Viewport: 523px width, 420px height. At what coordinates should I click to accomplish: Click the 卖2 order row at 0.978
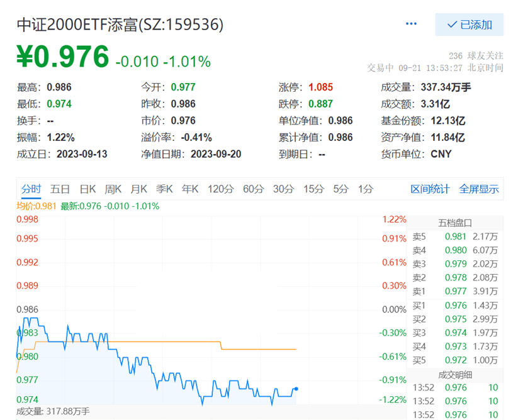coord(455,278)
